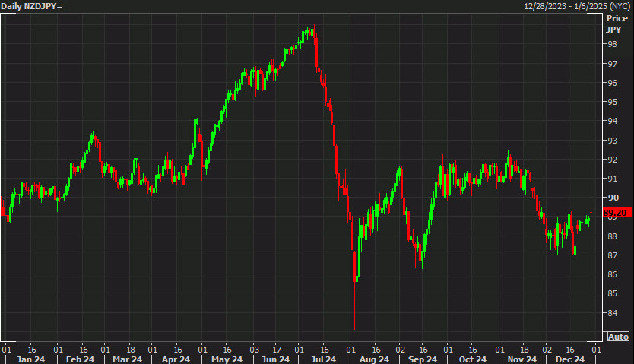The height and width of the screenshot is (364, 634).
Task: Click the Price JPY axis header
Action: tap(617, 23)
